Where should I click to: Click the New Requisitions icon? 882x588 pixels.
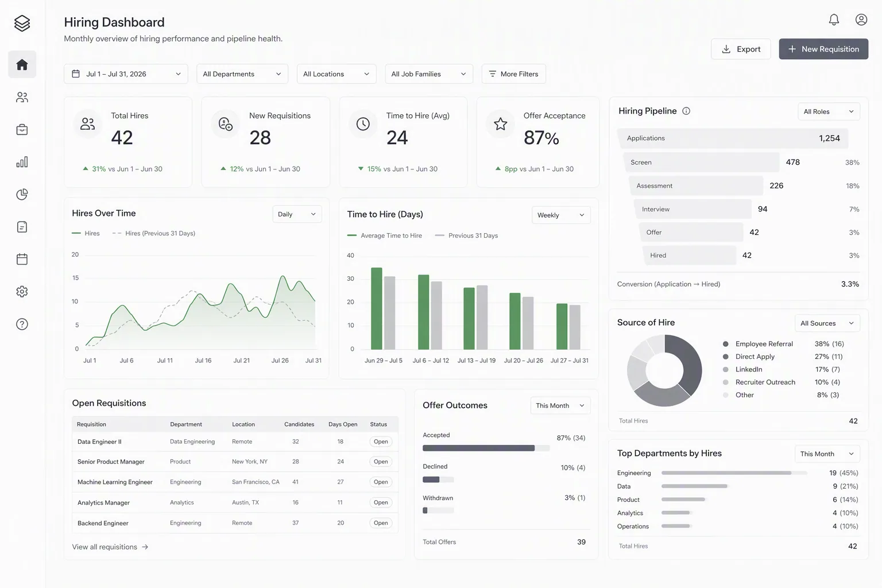click(226, 123)
